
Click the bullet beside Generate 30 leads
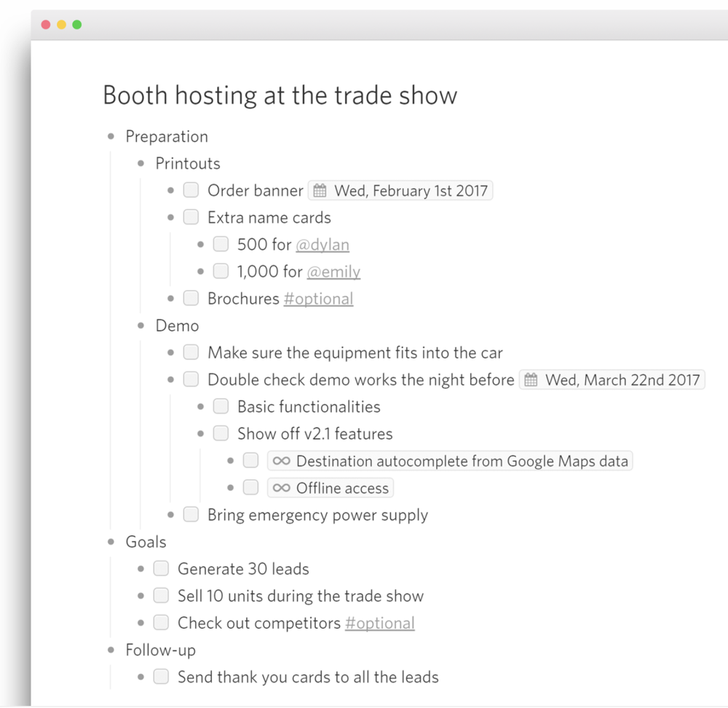click(x=141, y=569)
